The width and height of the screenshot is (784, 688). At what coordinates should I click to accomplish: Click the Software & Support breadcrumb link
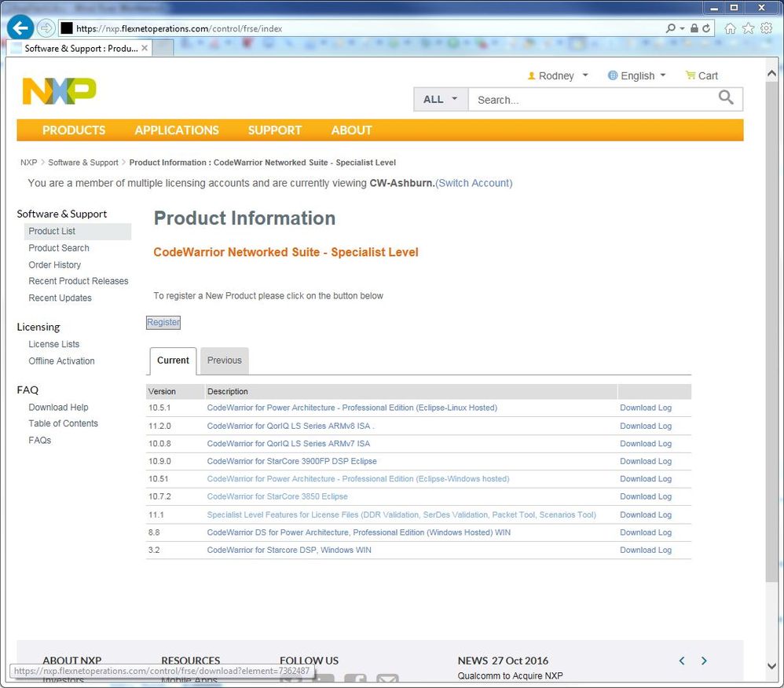point(83,163)
